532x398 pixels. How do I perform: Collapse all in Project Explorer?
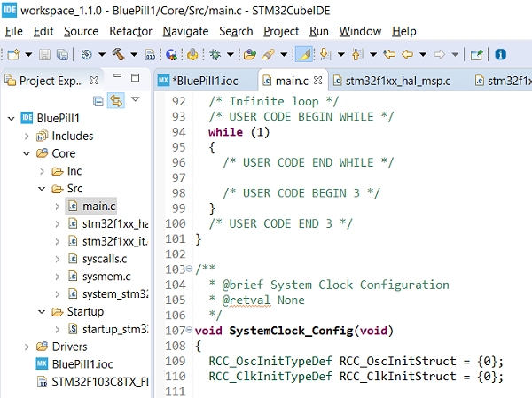coord(98,100)
